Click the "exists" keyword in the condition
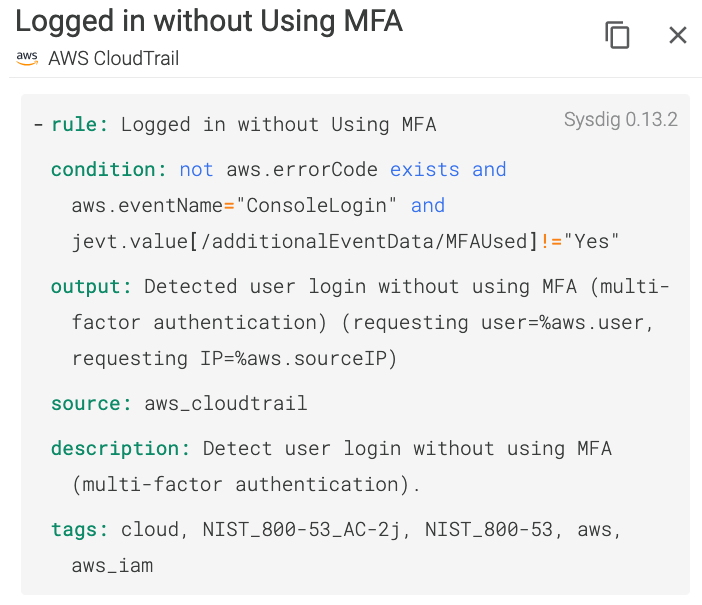The width and height of the screenshot is (702, 605). click(x=425, y=169)
